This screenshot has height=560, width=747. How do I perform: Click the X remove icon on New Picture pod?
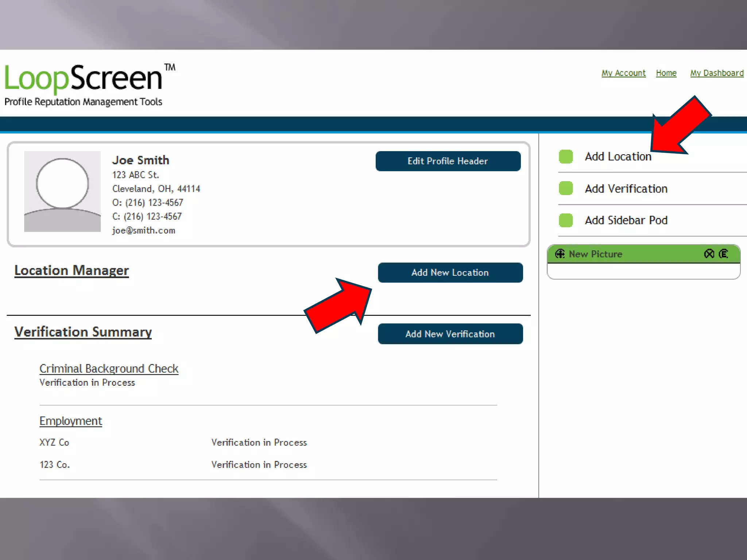(x=709, y=254)
